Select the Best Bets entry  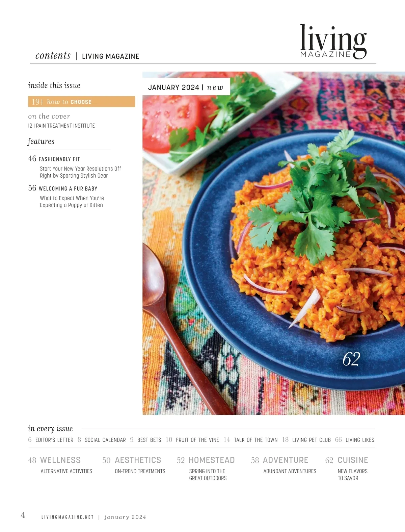click(145, 440)
